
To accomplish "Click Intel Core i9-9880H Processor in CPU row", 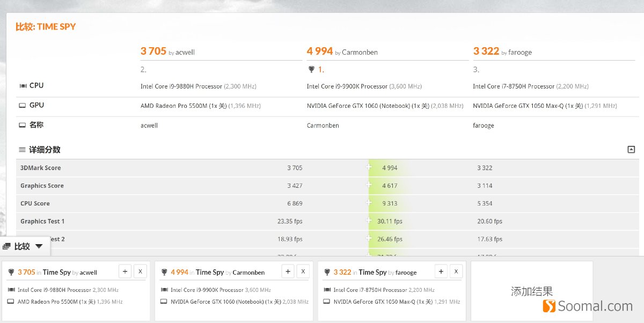I will coord(181,86).
